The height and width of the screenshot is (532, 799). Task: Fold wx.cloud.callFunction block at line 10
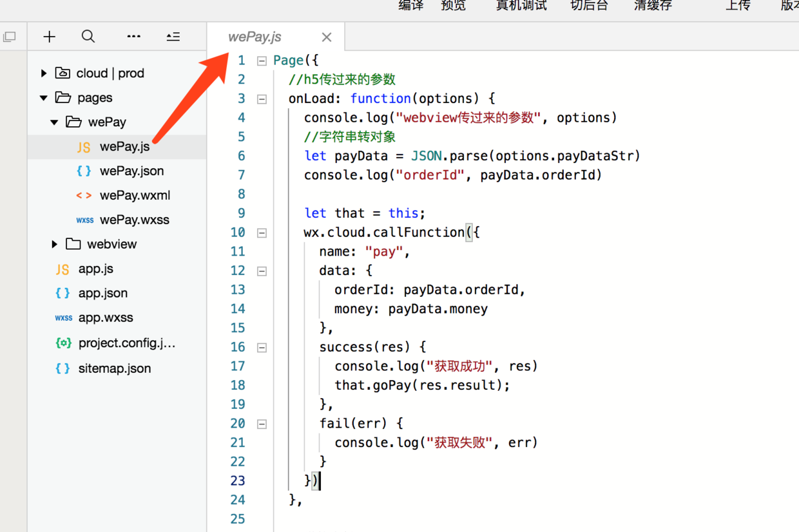(x=262, y=233)
